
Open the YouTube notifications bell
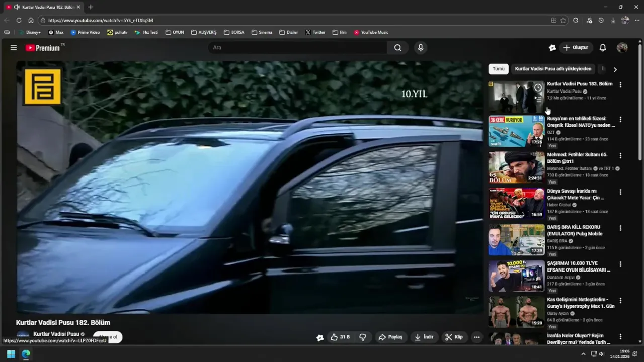[603, 48]
